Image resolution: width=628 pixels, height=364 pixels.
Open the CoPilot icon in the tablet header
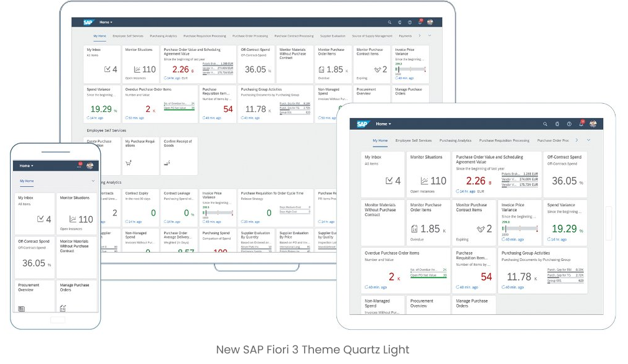click(x=557, y=124)
